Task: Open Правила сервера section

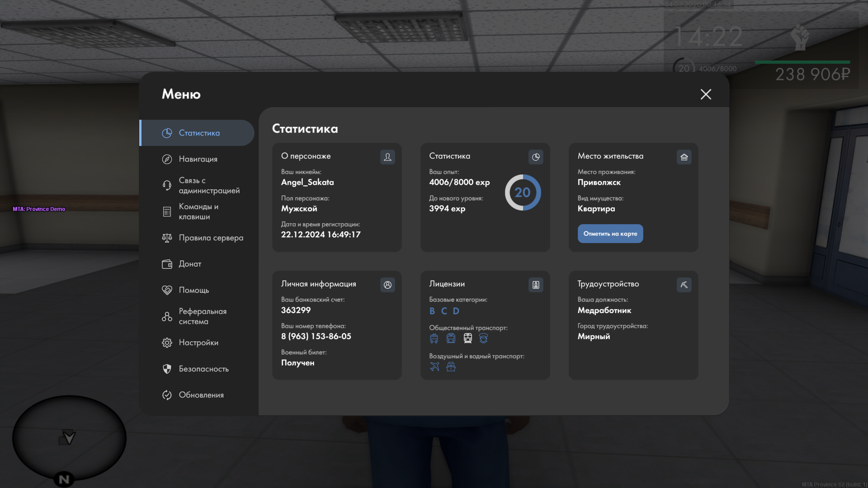Action: pos(210,238)
